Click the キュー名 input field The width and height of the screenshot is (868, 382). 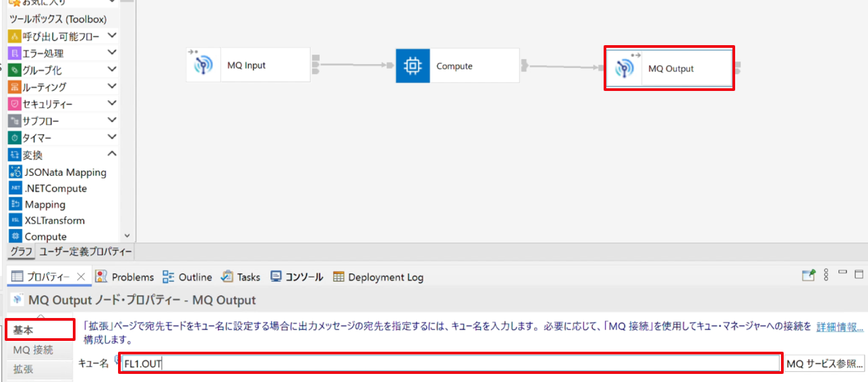(451, 364)
